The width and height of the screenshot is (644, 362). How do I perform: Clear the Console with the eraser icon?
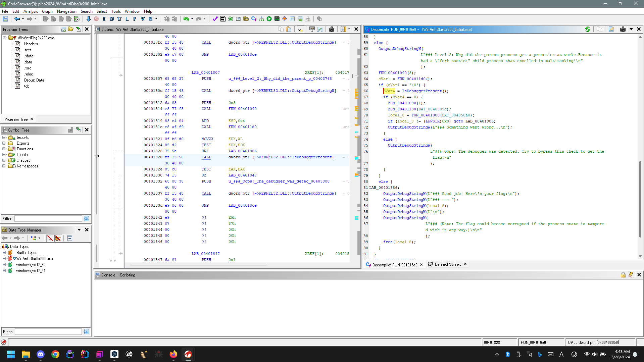(631, 275)
